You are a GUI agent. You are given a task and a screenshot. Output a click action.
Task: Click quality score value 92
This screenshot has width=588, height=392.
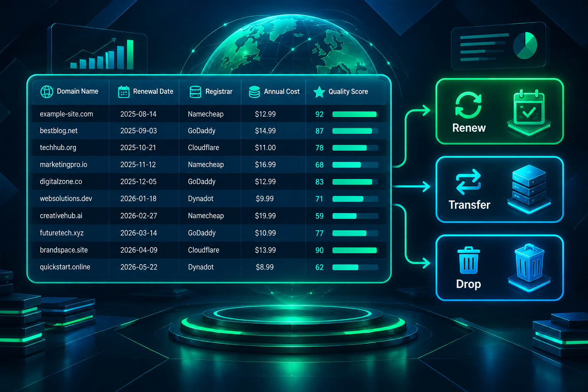click(319, 114)
